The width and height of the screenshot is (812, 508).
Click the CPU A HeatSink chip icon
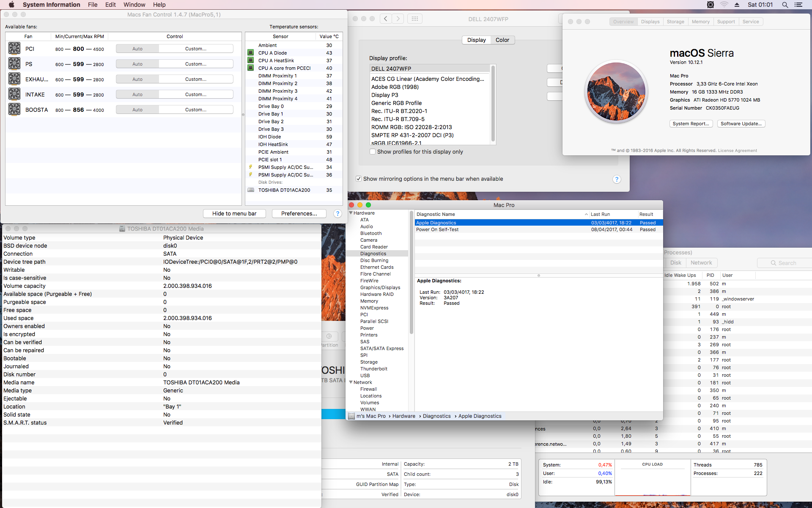coord(250,60)
